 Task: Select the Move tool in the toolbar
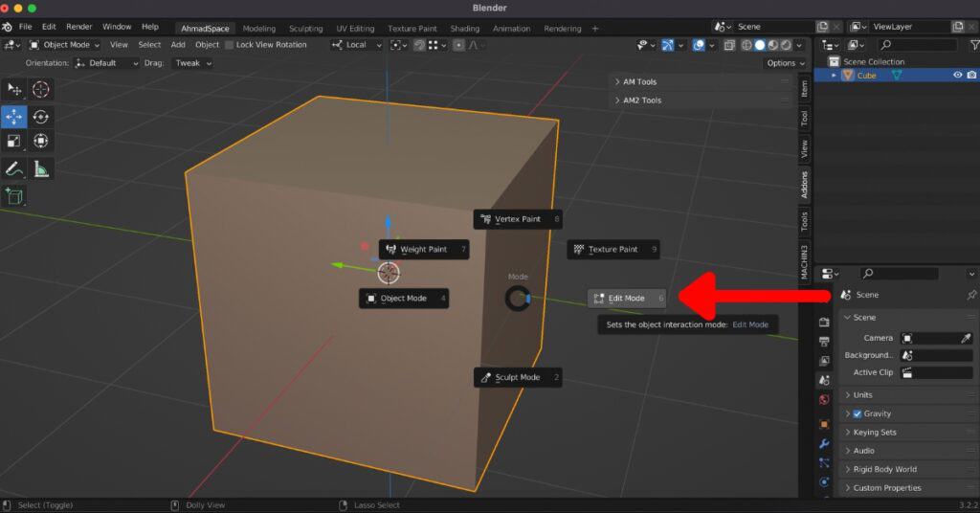pos(14,116)
